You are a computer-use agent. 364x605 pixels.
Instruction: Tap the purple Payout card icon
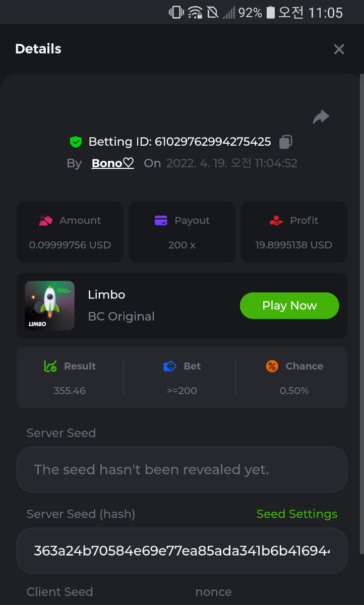(x=161, y=220)
